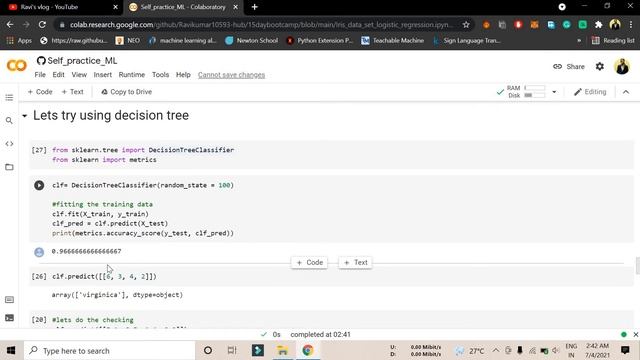Collapse the Colab header with the chevron
Viewport: 640px width, 360px height.
click(x=626, y=92)
